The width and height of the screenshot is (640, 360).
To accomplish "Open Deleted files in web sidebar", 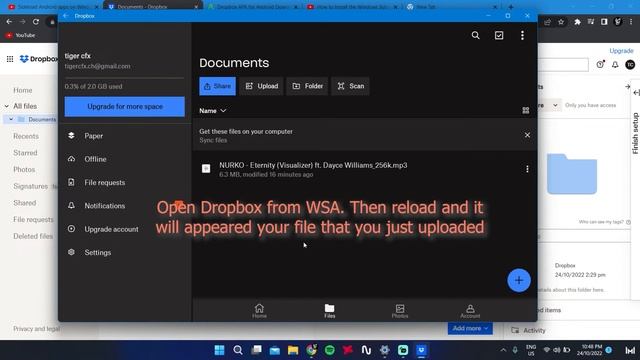I will pos(33,236).
